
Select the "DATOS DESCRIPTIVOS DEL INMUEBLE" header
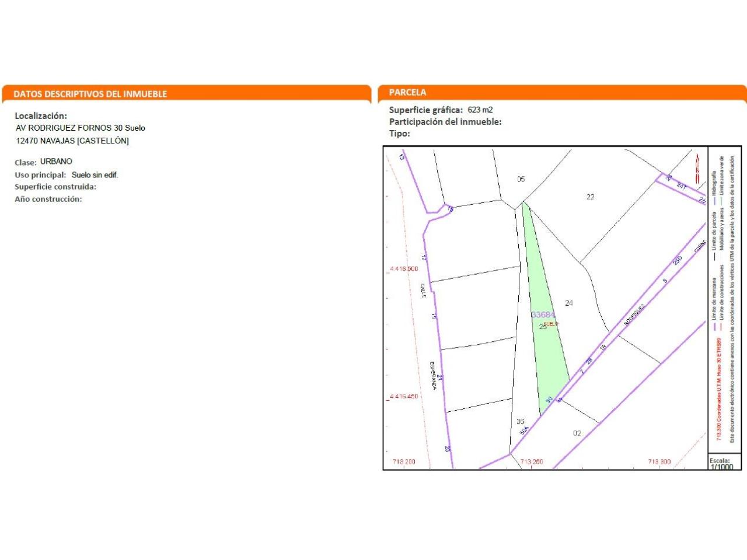(90, 94)
